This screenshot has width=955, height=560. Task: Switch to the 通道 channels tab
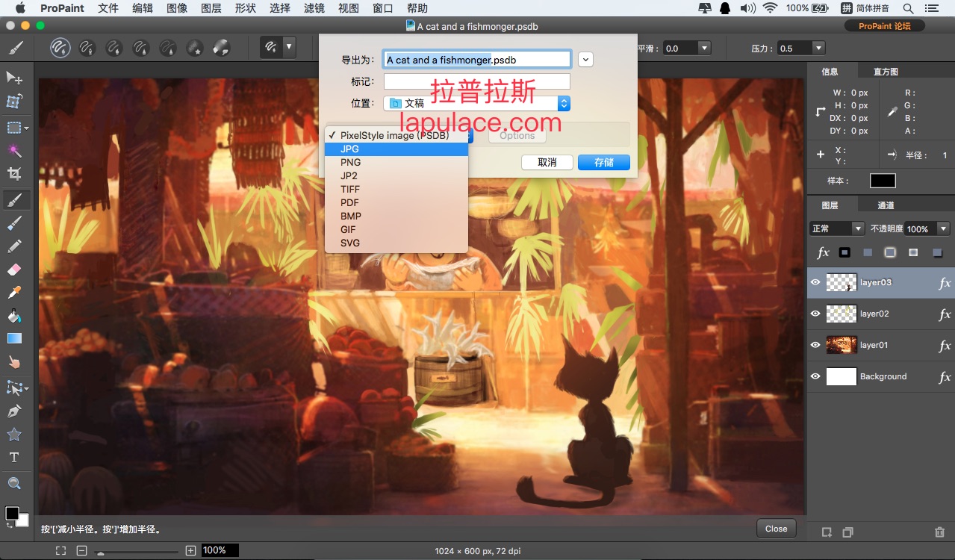(x=886, y=205)
